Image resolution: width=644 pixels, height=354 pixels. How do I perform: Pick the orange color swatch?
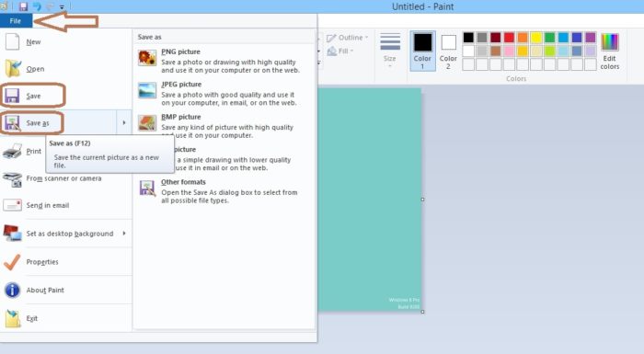tap(523, 38)
